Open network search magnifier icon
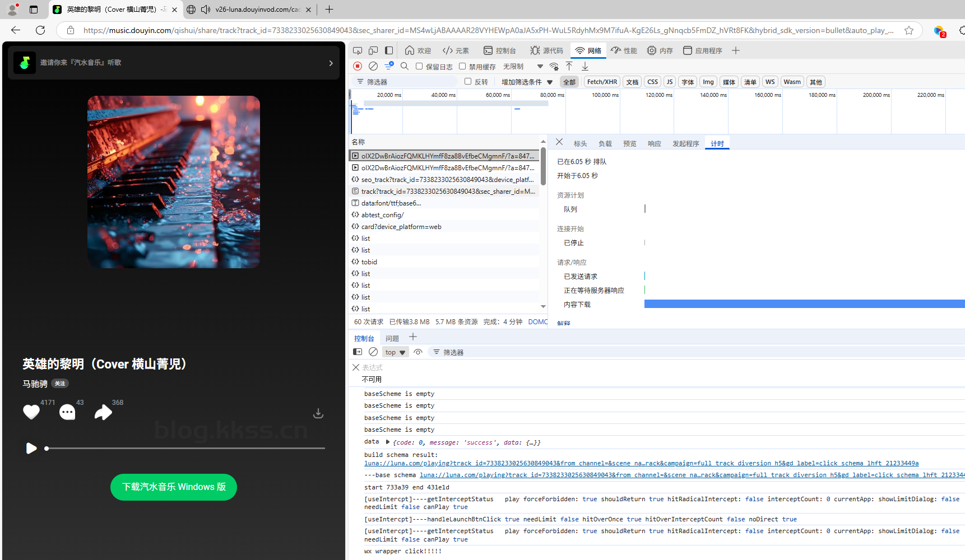Image resolution: width=965 pixels, height=560 pixels. (x=405, y=66)
